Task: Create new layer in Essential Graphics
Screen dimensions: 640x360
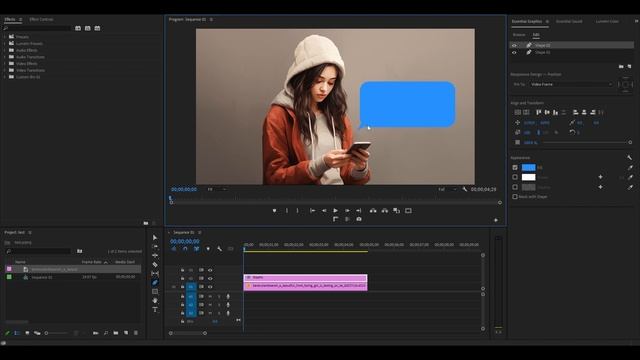Action: (x=629, y=67)
